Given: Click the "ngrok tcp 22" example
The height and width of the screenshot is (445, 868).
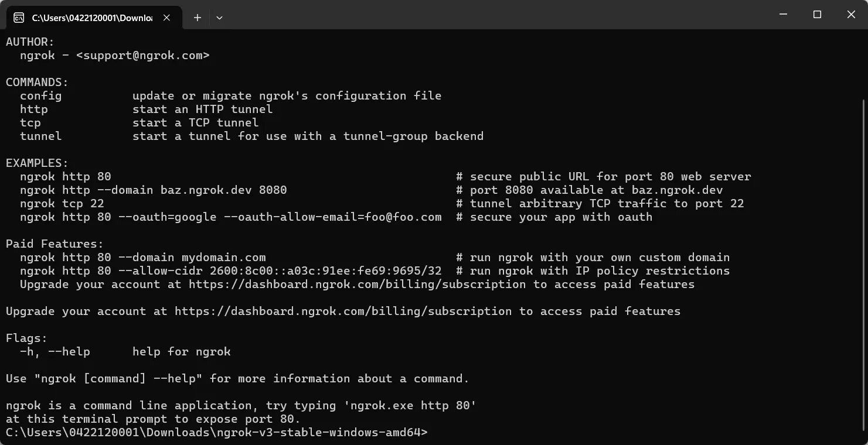Looking at the screenshot, I should 62,204.
